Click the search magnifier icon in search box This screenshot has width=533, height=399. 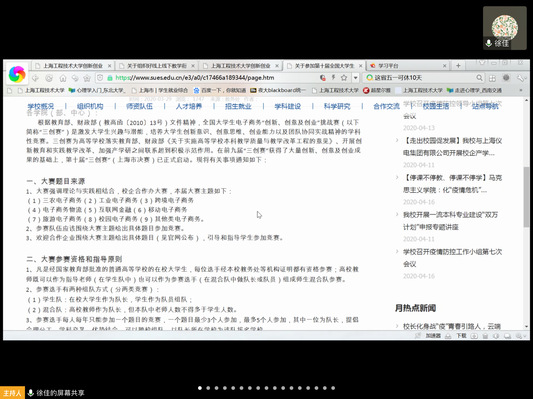click(x=479, y=78)
